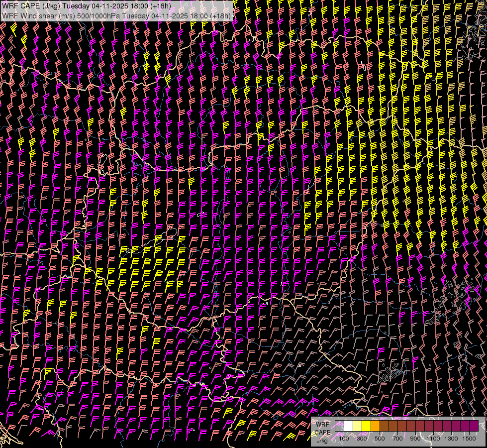Click the 100 value on the legend scale

344,439
